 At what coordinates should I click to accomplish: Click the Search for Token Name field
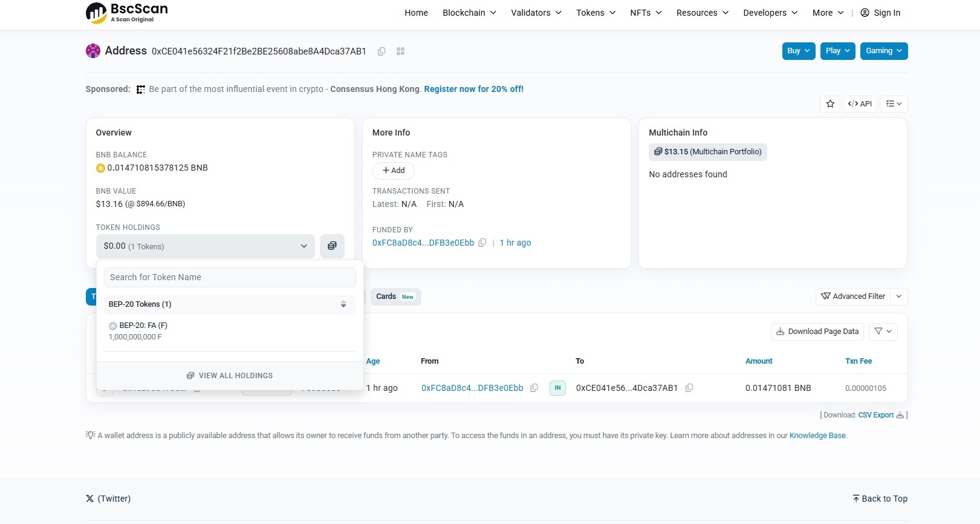[x=230, y=277]
